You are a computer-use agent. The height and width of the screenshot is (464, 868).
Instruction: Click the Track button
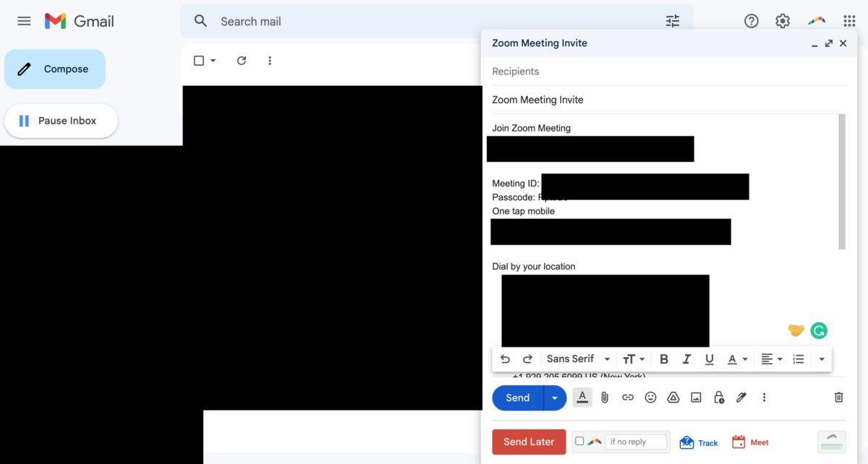pos(699,442)
